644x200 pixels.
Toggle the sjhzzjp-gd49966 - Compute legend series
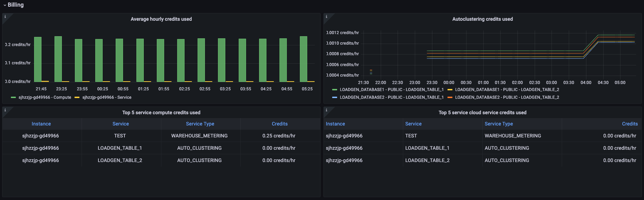pos(45,97)
